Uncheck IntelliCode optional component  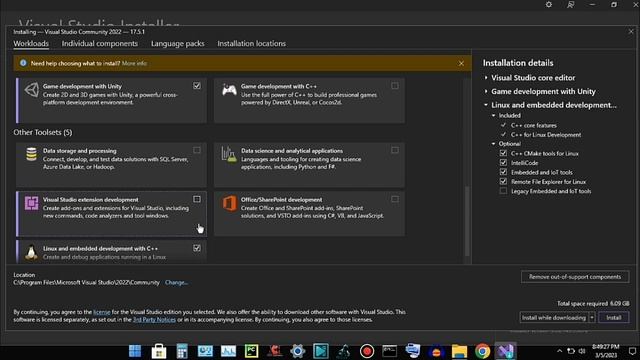(x=503, y=162)
